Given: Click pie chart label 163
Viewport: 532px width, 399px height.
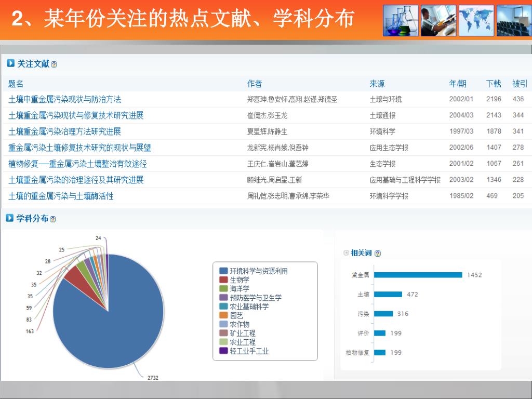Looking at the screenshot, I should point(30,331).
